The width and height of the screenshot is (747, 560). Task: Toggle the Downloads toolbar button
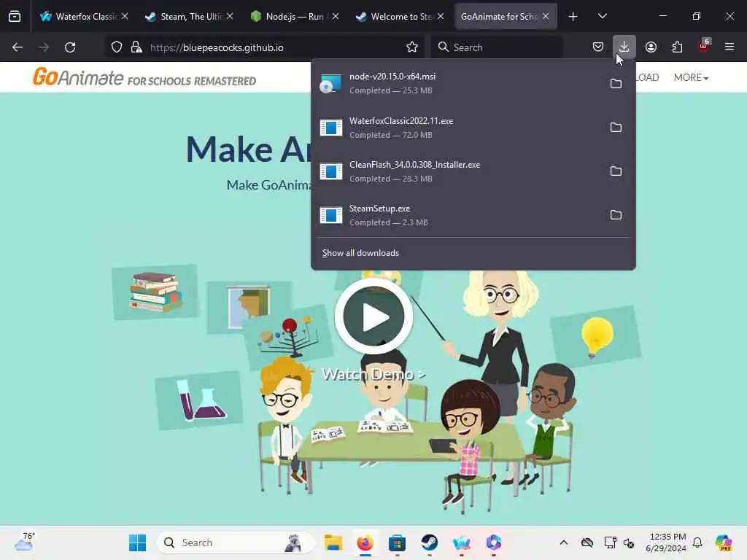[624, 47]
